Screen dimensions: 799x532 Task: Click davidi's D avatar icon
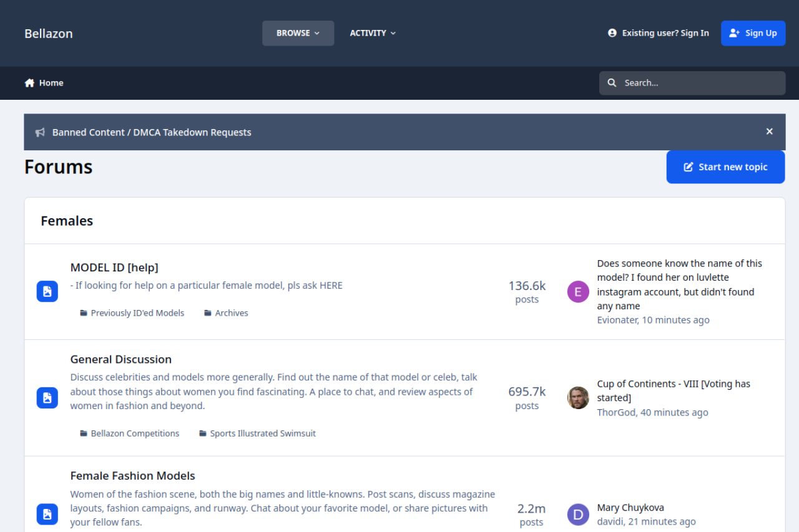[577, 515]
